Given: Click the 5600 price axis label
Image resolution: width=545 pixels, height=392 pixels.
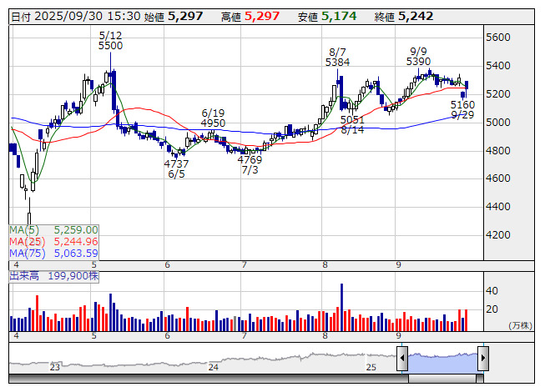Looking at the screenshot, I should coord(498,38).
